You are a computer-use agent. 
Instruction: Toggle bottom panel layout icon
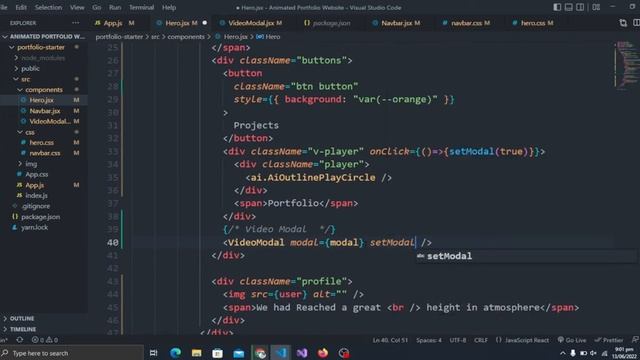click(x=569, y=7)
